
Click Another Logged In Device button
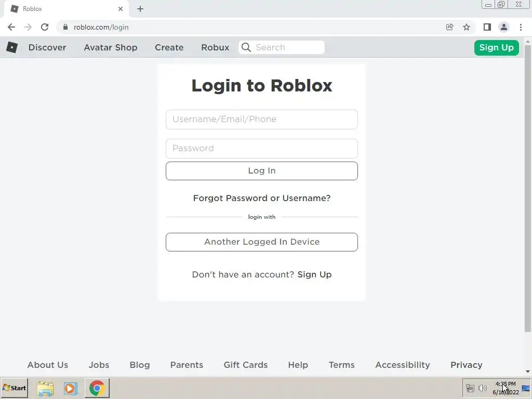[262, 242]
